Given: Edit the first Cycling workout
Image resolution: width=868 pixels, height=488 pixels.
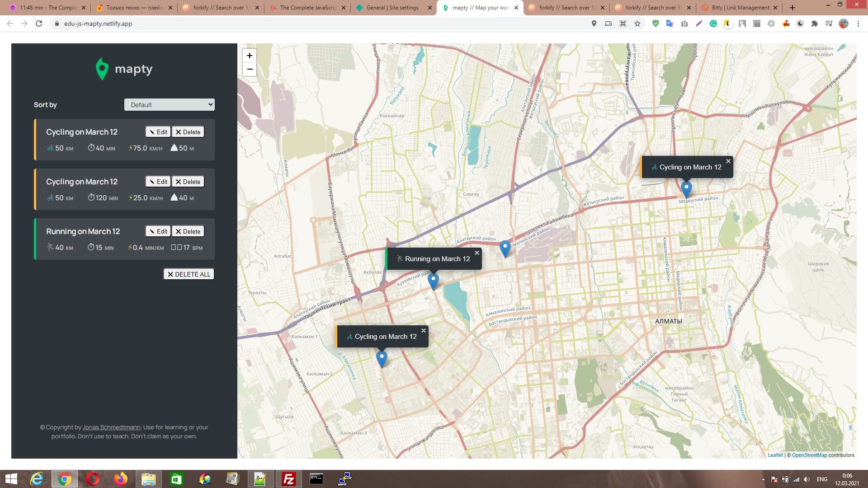Looking at the screenshot, I should pyautogui.click(x=158, y=132).
